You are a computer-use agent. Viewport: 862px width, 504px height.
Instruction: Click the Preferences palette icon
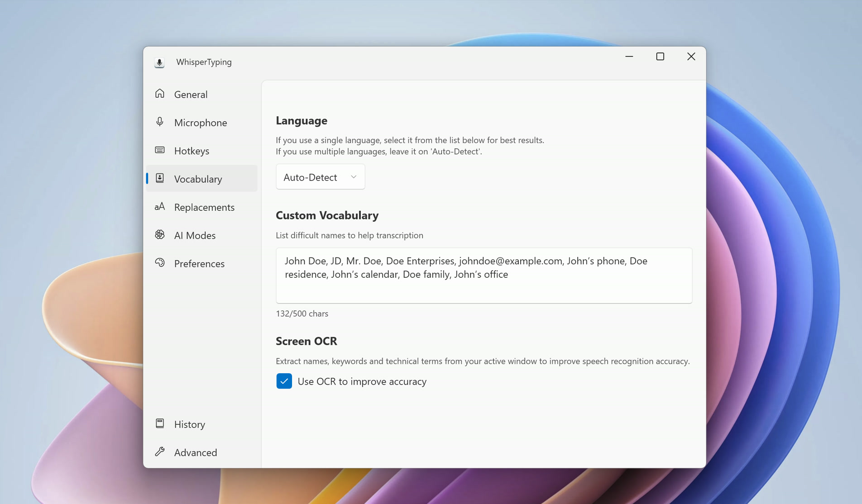click(160, 263)
